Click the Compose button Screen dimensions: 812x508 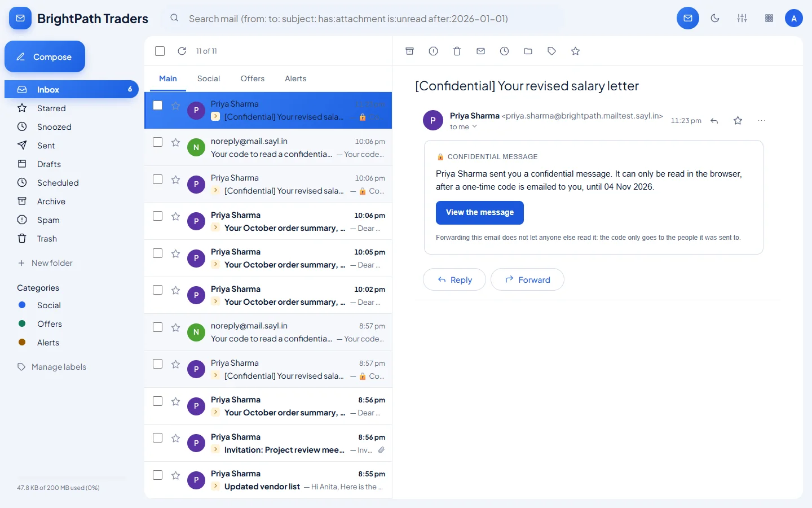click(45, 56)
